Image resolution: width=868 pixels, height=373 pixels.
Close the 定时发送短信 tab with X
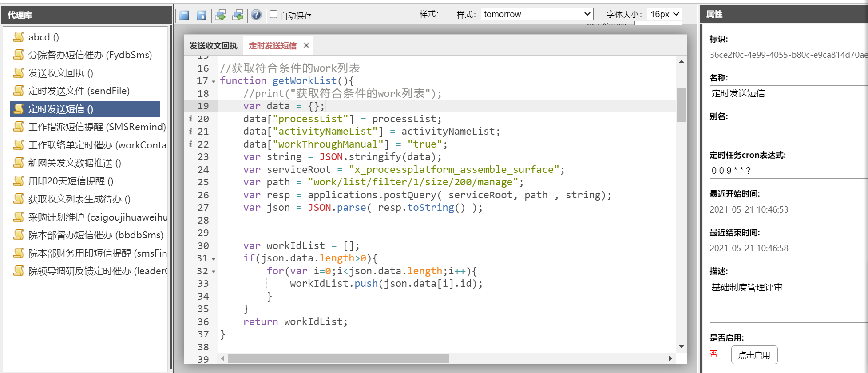(x=306, y=45)
